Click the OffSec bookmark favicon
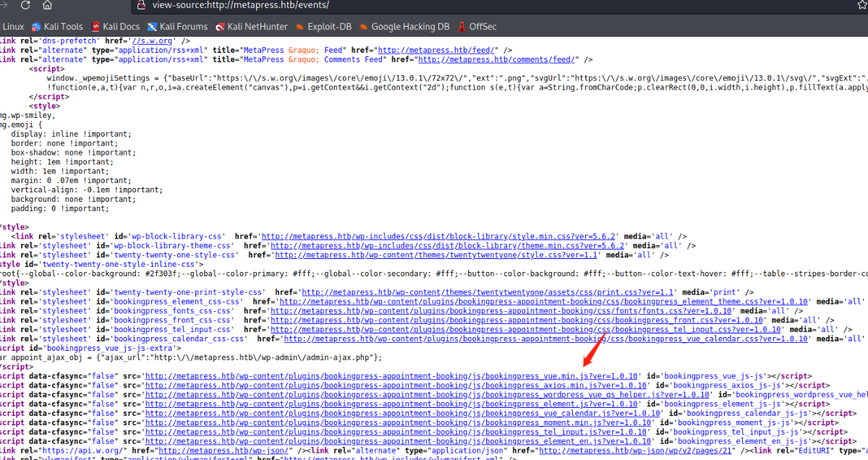The width and height of the screenshot is (868, 460). tap(461, 27)
